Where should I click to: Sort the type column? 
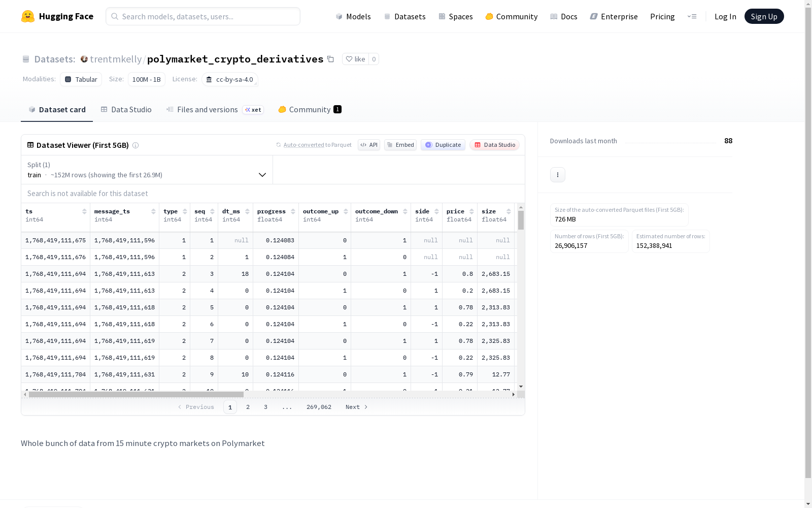coord(185,211)
